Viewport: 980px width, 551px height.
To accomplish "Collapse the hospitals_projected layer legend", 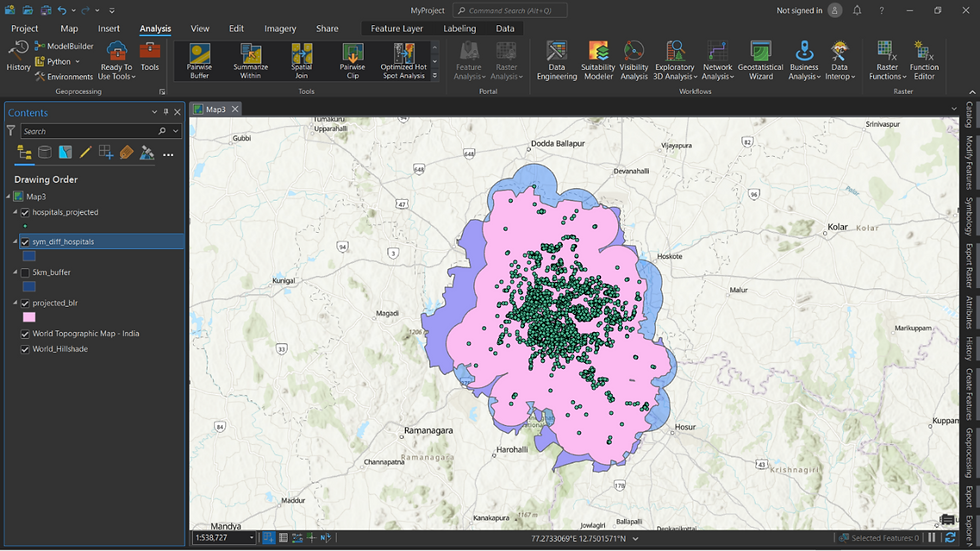I will pyautogui.click(x=16, y=212).
